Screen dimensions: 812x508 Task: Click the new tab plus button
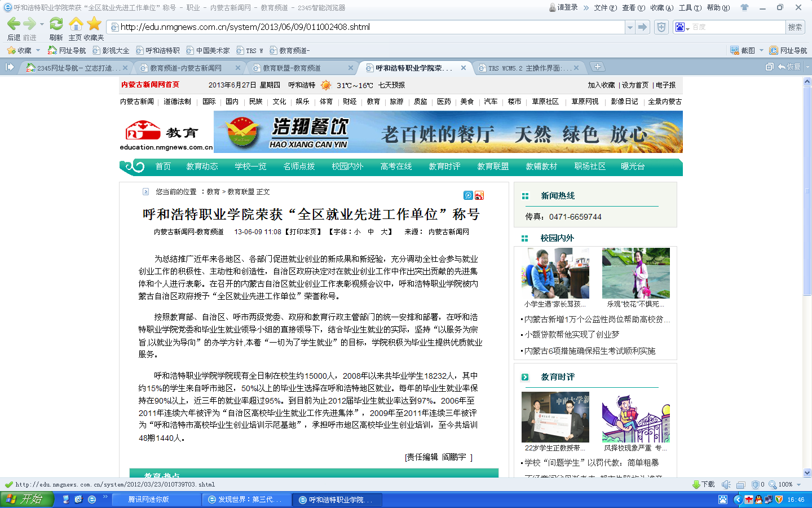(597, 67)
